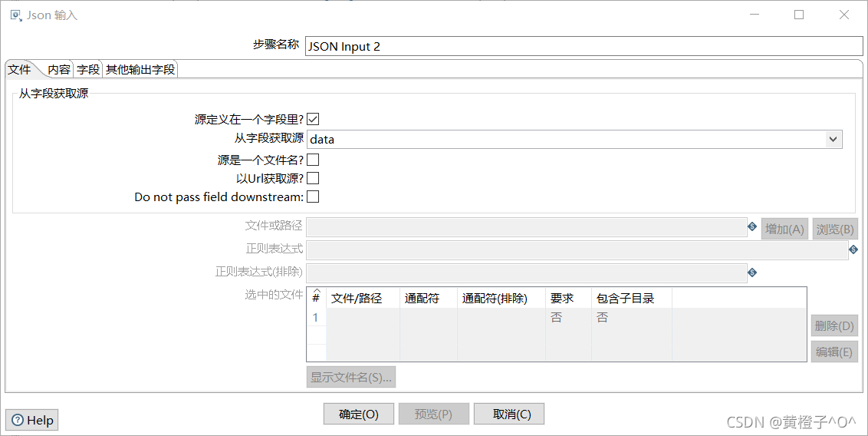Click the 浏览(B) button

click(x=835, y=229)
